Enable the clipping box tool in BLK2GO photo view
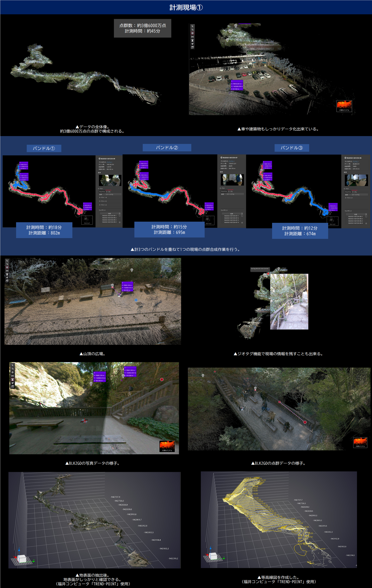372x588 pixels. [12, 386]
